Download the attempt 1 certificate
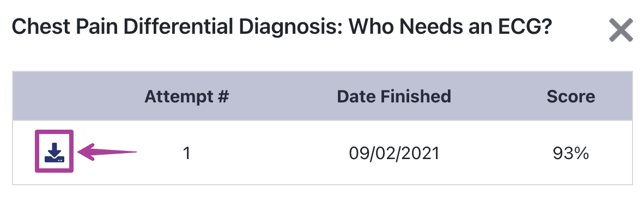Viewport: 644px width, 219px height. coord(54,152)
